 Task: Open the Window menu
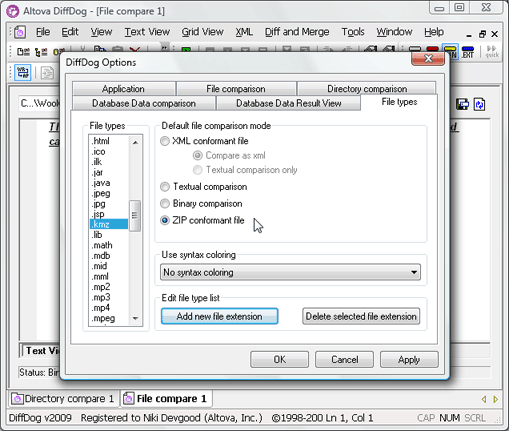click(x=394, y=32)
